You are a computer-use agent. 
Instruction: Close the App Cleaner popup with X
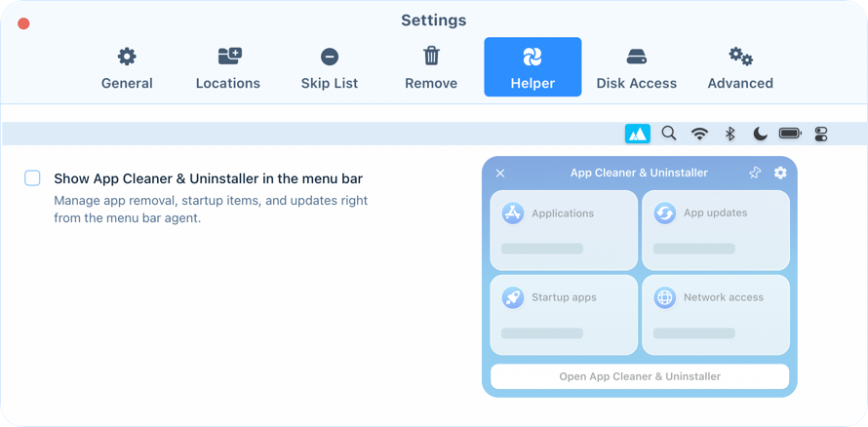500,174
